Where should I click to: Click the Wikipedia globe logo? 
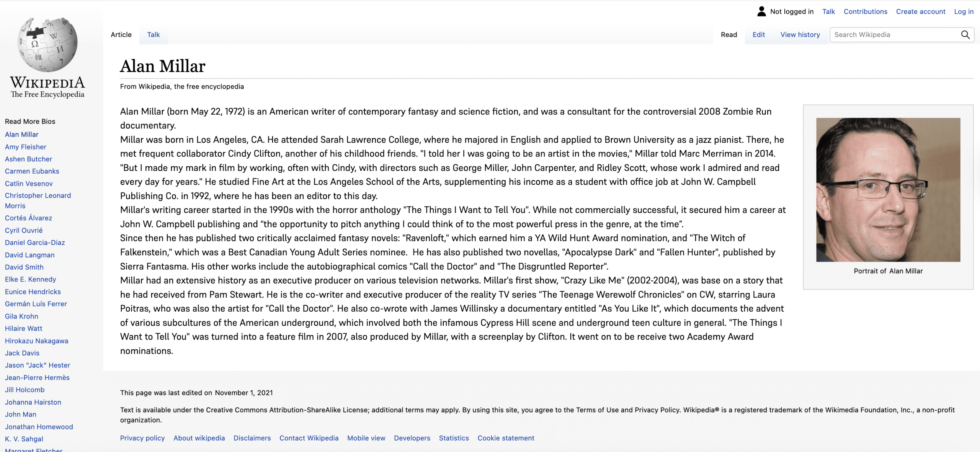(x=47, y=45)
